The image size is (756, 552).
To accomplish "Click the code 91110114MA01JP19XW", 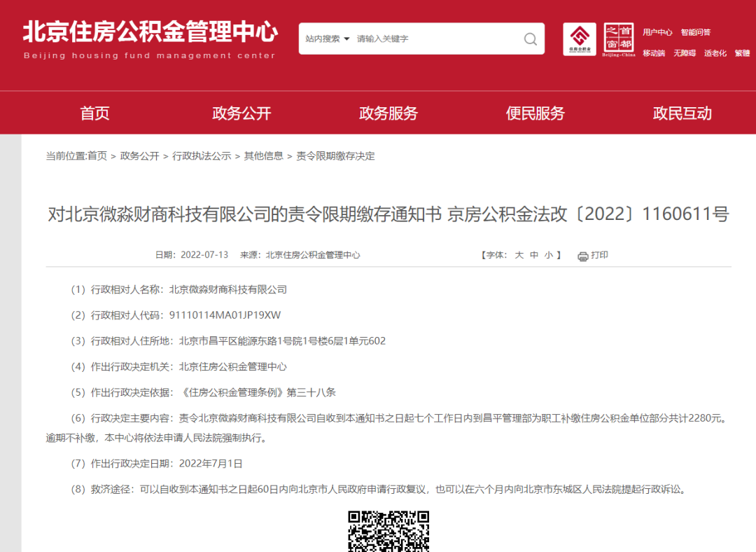I will (225, 315).
